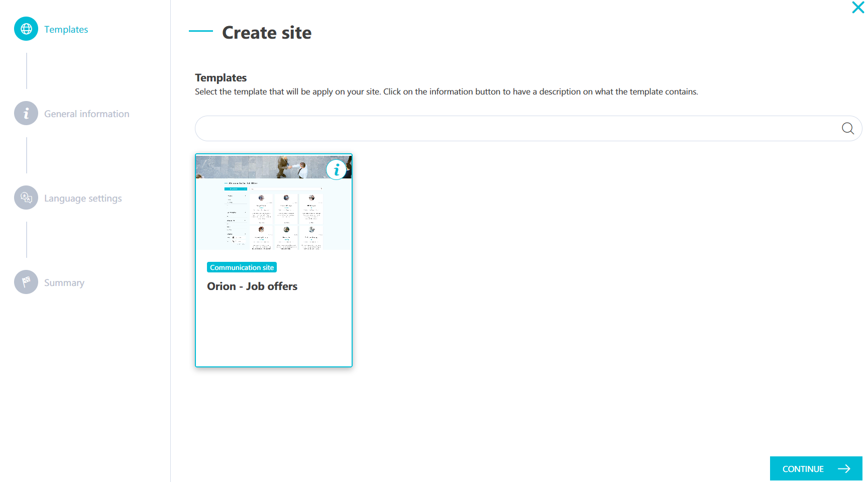The image size is (868, 482).
Task: Click the Summary flag step icon
Action: point(26,282)
